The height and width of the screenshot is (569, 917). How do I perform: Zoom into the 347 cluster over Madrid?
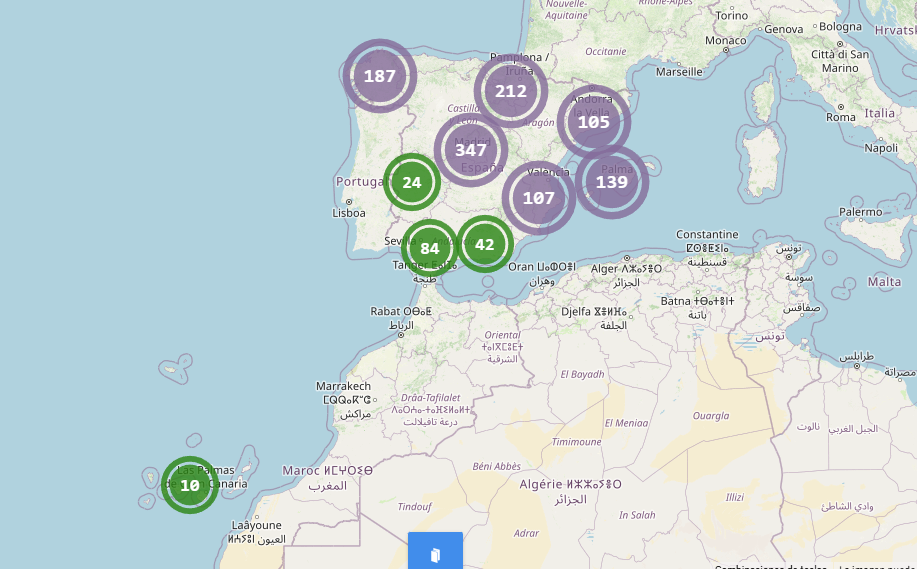(470, 150)
